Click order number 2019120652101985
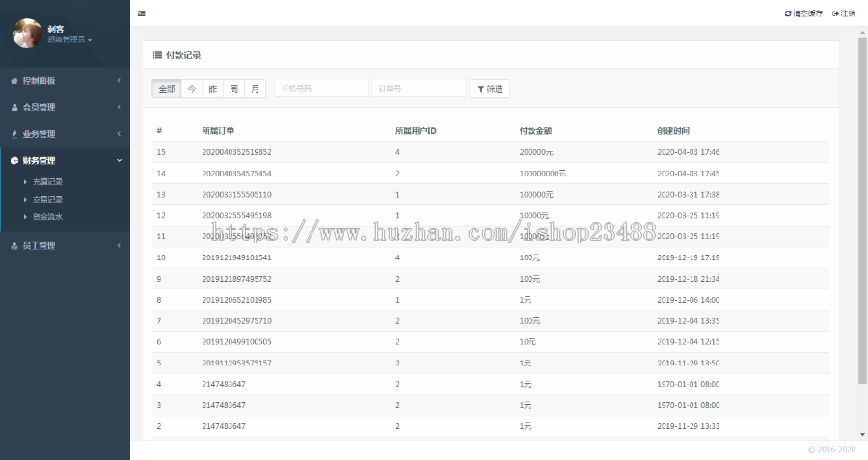 (x=236, y=300)
